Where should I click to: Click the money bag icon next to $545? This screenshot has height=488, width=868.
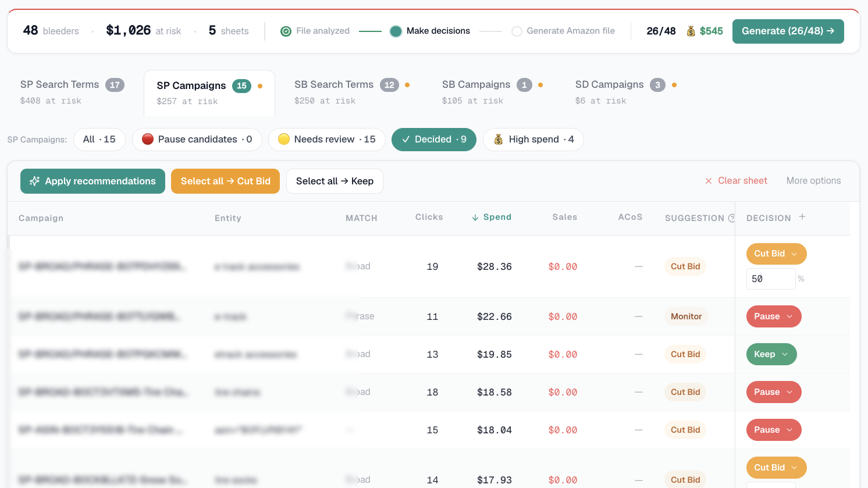(x=691, y=31)
